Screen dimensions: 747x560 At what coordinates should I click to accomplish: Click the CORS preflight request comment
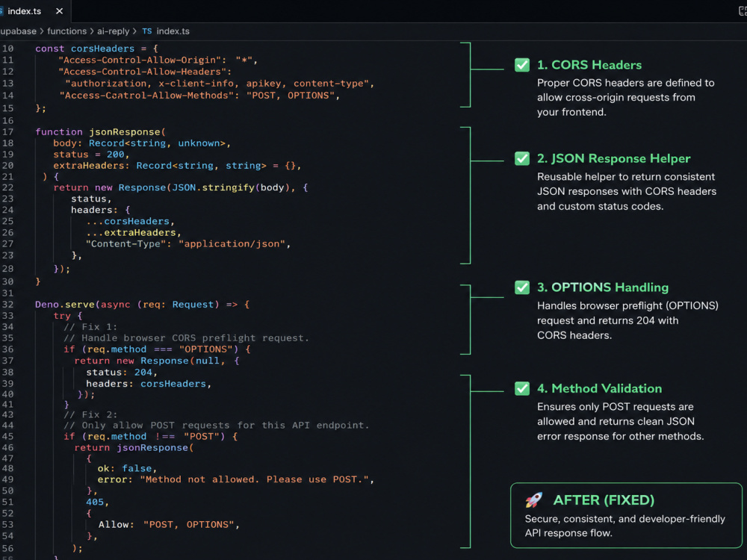pyautogui.click(x=186, y=338)
